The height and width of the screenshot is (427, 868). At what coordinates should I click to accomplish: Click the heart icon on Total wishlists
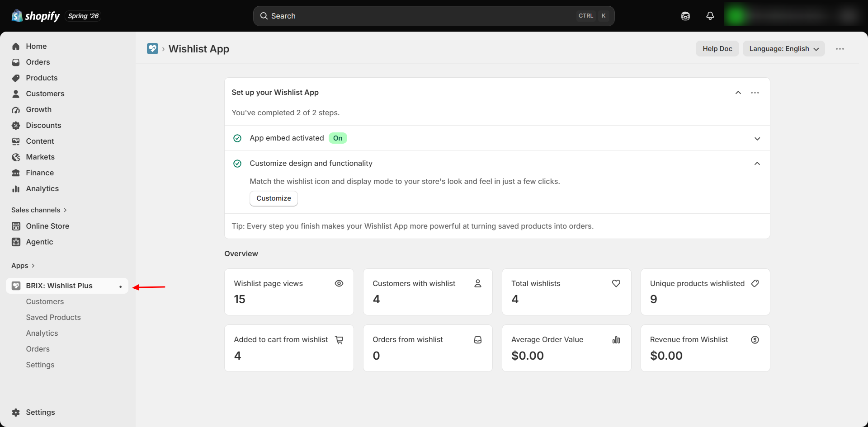tap(616, 283)
